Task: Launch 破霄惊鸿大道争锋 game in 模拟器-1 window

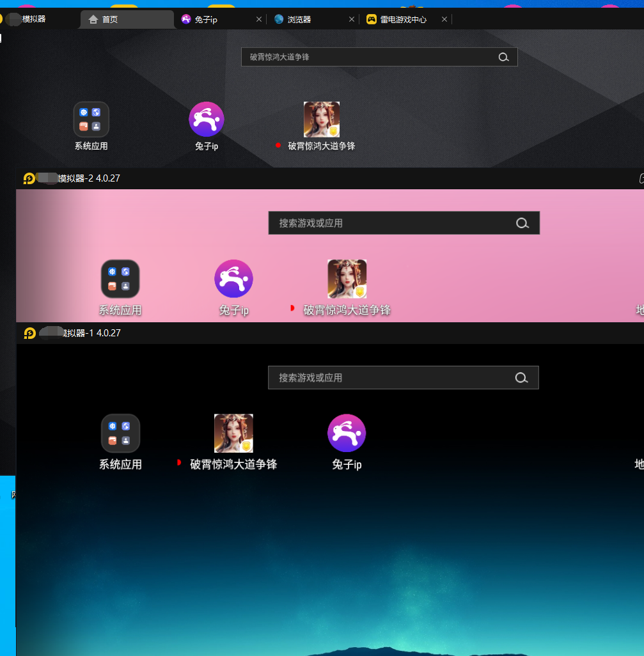Action: click(233, 433)
